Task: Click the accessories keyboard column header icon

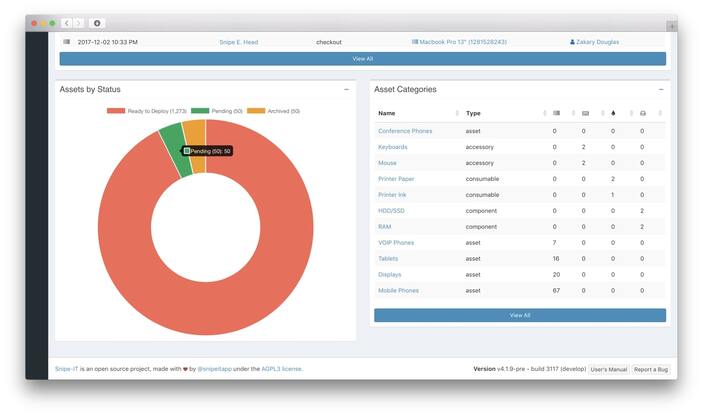Action: (585, 113)
